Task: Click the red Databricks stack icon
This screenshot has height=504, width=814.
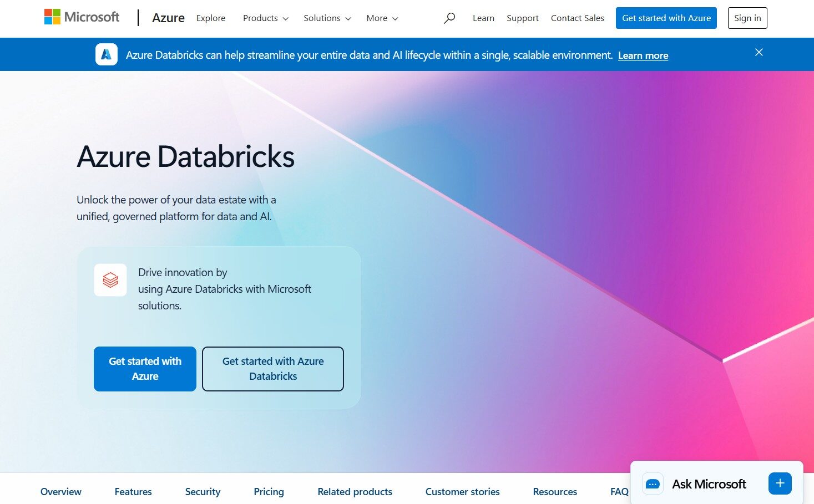Action: [110, 280]
